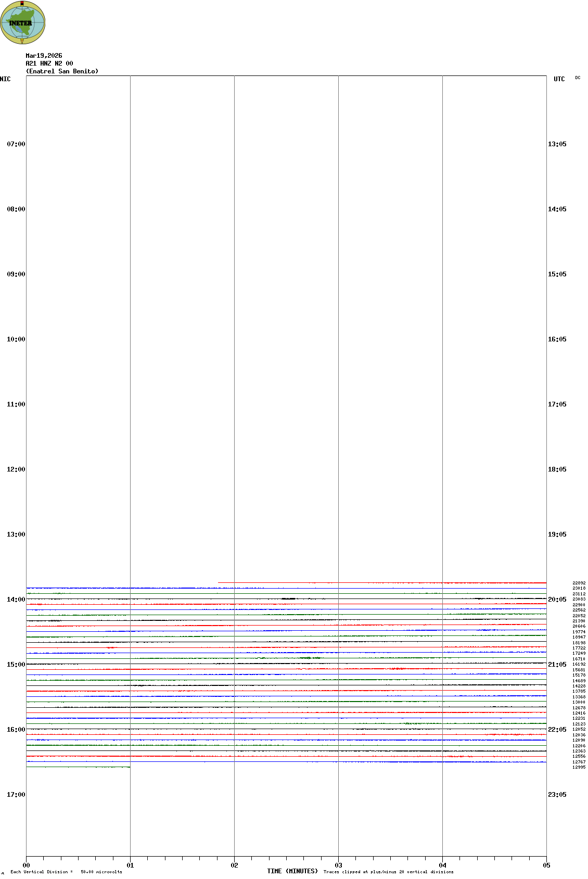This screenshot has height=879, width=588.
Task: Click the INETER logo
Action: pyautogui.click(x=23, y=23)
